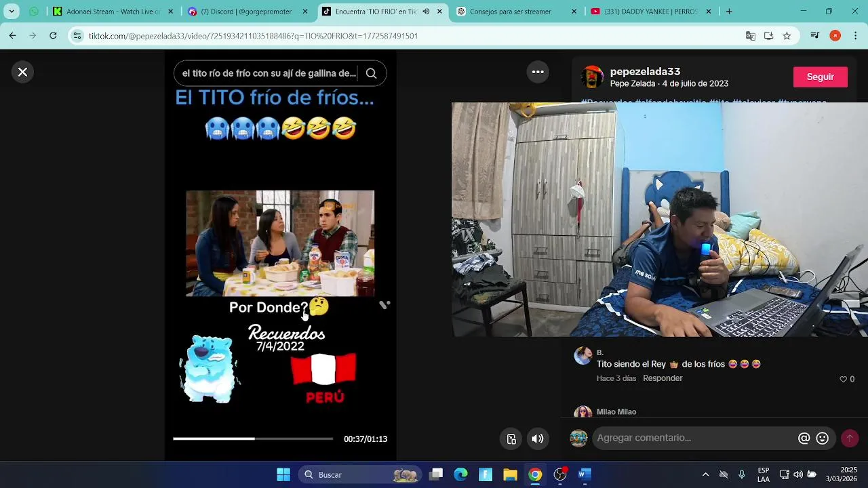Open the Chrome tab search dropdown
The height and width of the screenshot is (488, 868).
pos(11,12)
